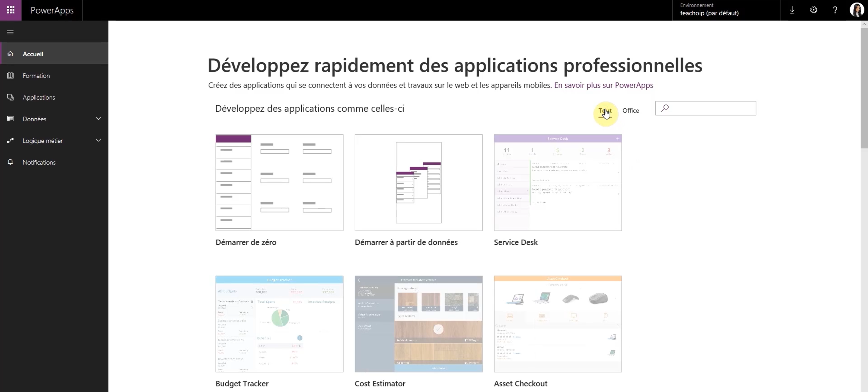
Task: Open the Environnement teachoip selector
Action: tap(726, 10)
